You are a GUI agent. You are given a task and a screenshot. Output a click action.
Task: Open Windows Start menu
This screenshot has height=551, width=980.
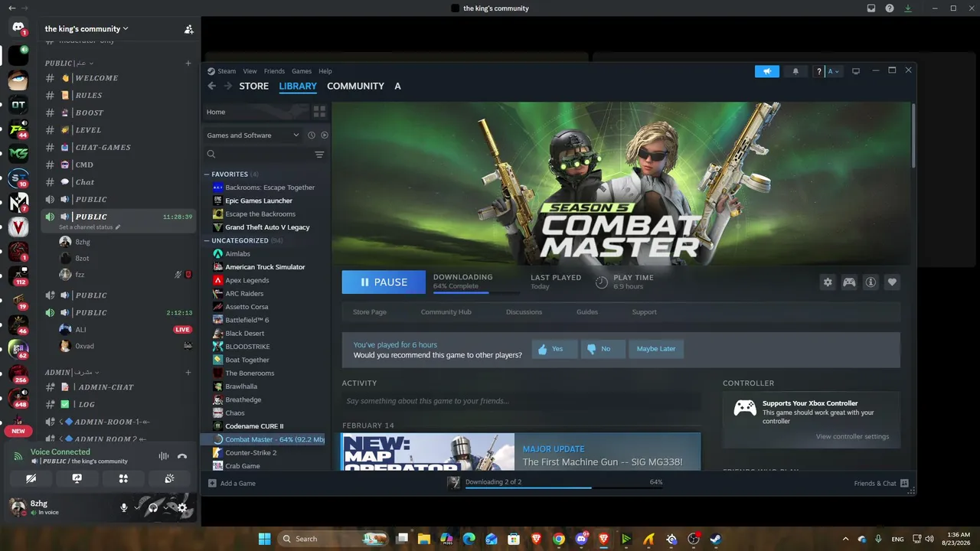(x=264, y=539)
